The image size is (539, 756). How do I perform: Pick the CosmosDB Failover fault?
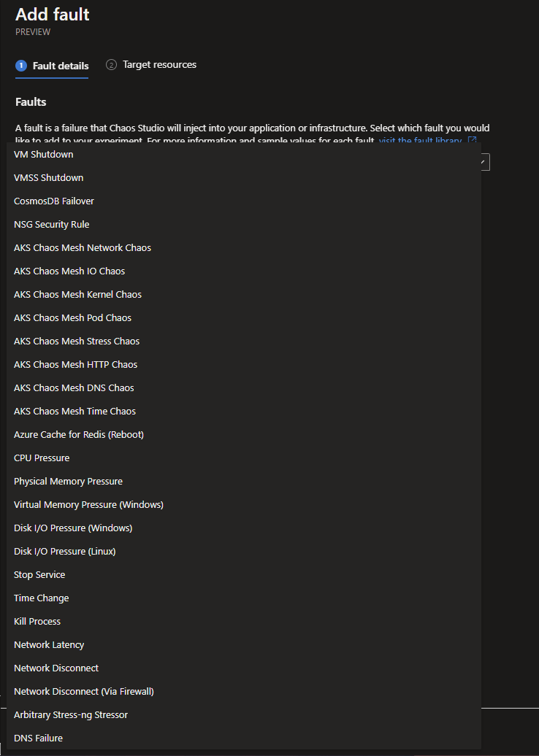coord(54,201)
